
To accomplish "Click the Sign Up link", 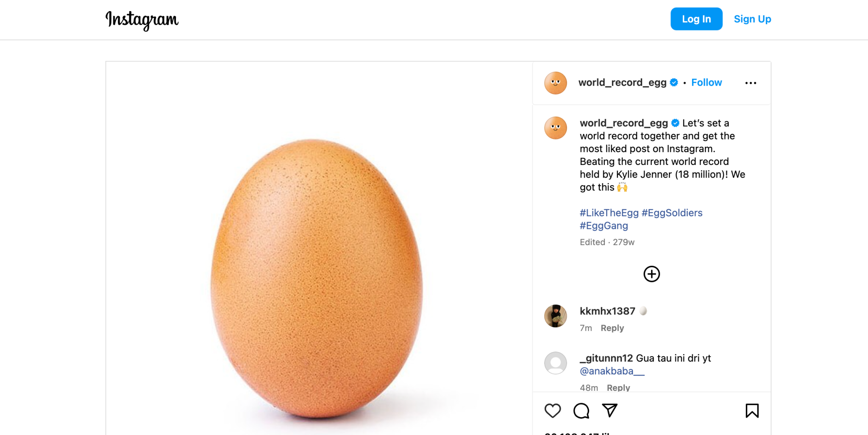I will [x=752, y=19].
